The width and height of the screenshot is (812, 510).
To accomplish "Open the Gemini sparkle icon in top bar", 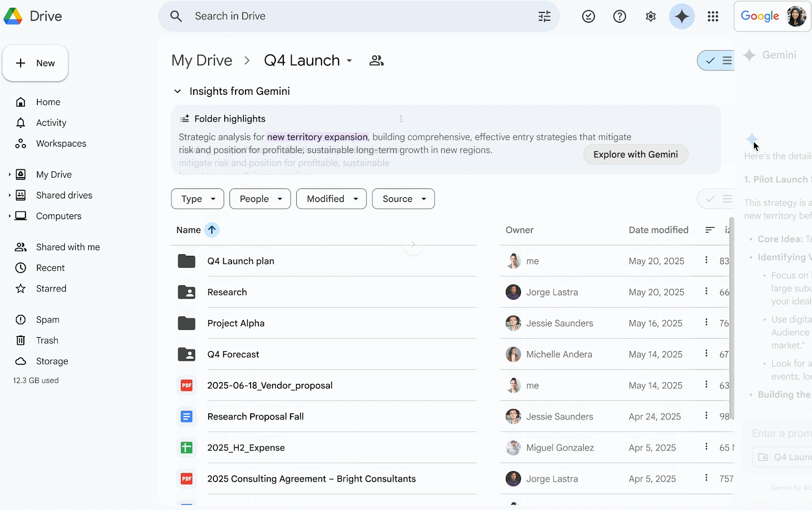I will [682, 17].
